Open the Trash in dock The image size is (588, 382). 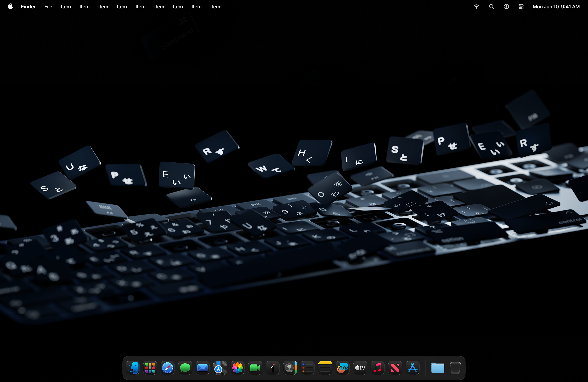point(455,368)
